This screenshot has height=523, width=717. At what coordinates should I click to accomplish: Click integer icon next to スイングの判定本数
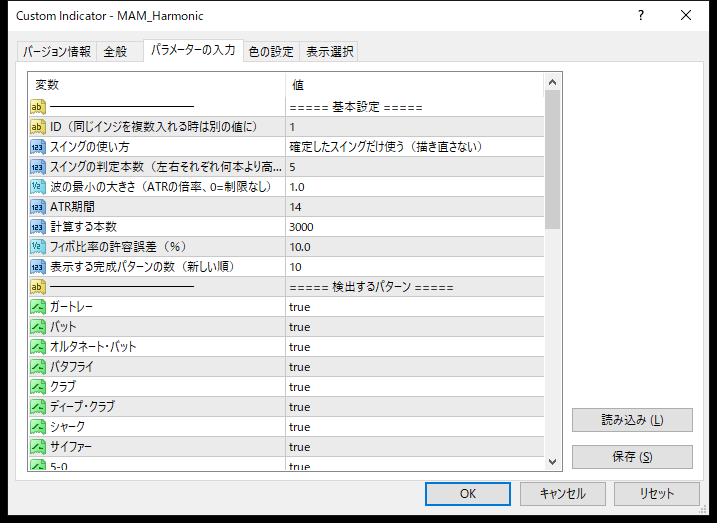[38, 167]
